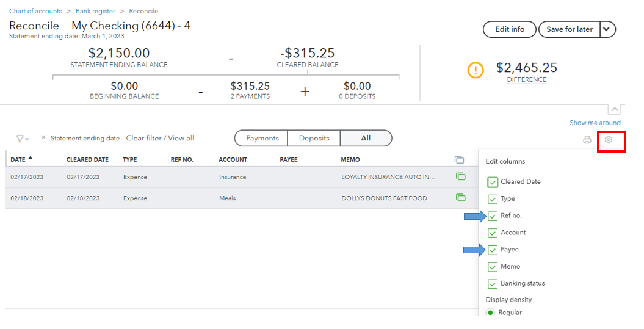Open the gear settings icon
644x329 pixels.
point(608,140)
